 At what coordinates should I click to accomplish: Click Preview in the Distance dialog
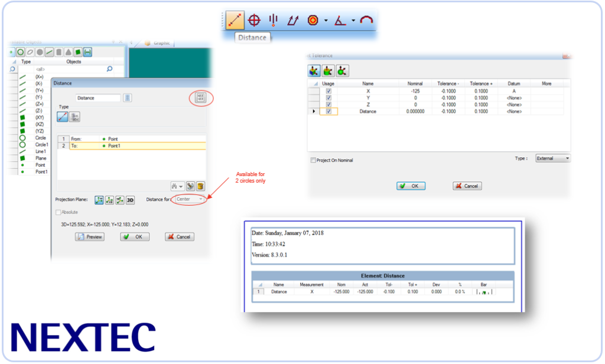[90, 237]
